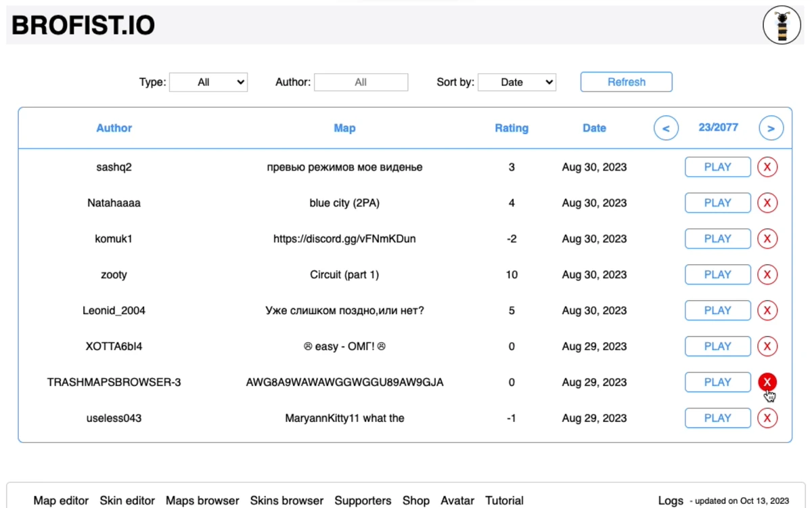Screen dimensions: 812x508
Task: Click the Author filter input field
Action: pos(361,83)
